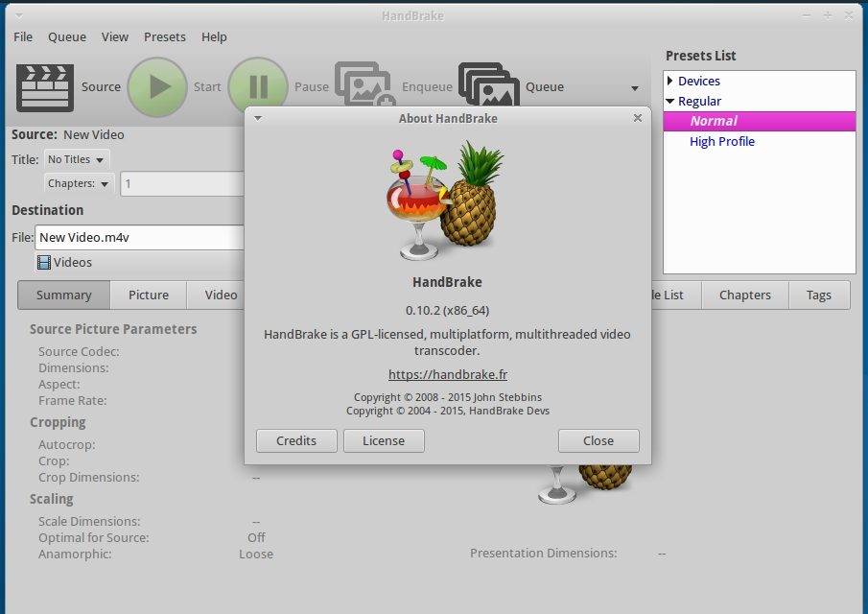Close About HandBrake dialog with X

coord(638,118)
